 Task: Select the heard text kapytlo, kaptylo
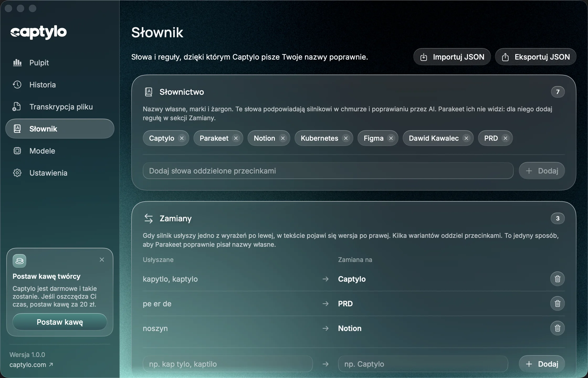[x=170, y=279]
